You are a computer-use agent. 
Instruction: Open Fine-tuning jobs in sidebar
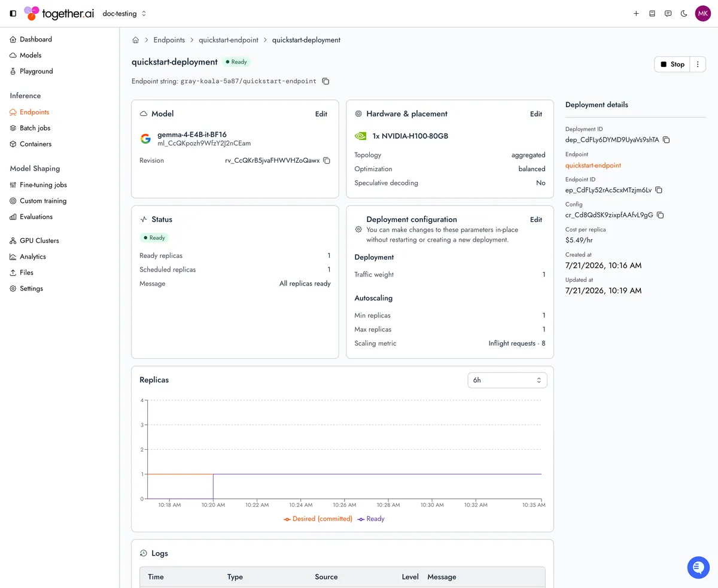(x=43, y=185)
